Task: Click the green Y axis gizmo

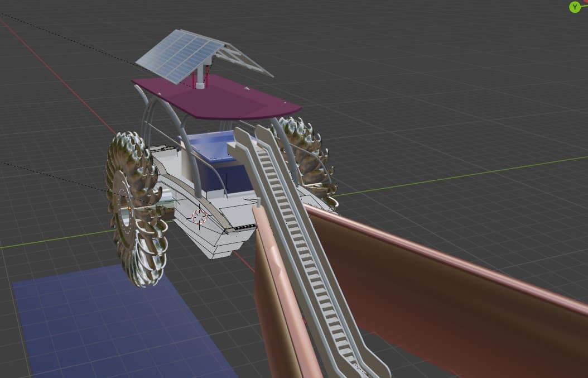Action: pos(575,7)
